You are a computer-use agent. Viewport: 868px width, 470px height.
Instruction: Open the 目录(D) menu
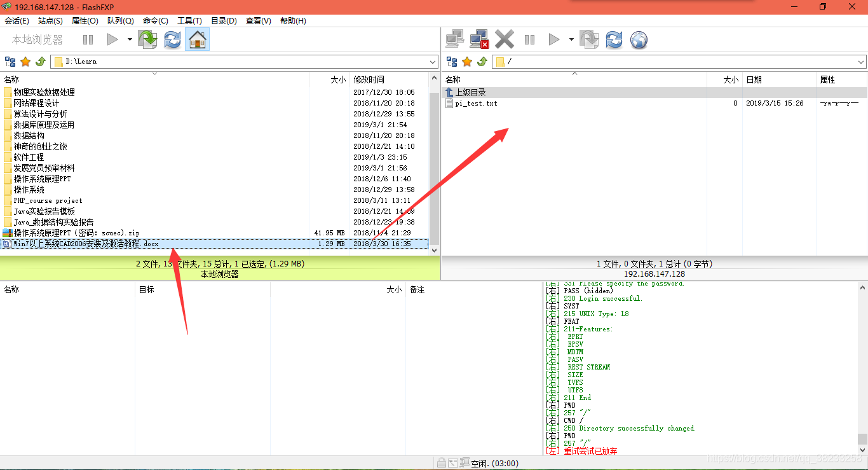click(x=224, y=21)
